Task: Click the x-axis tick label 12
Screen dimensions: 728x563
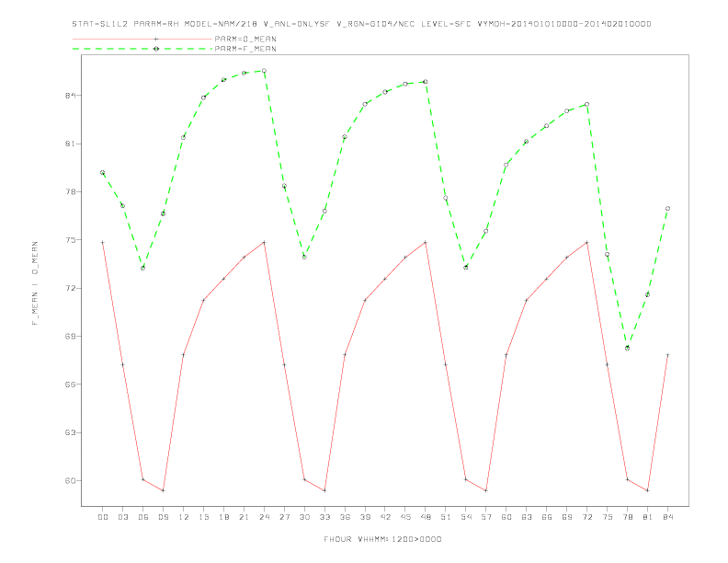Action: [184, 517]
